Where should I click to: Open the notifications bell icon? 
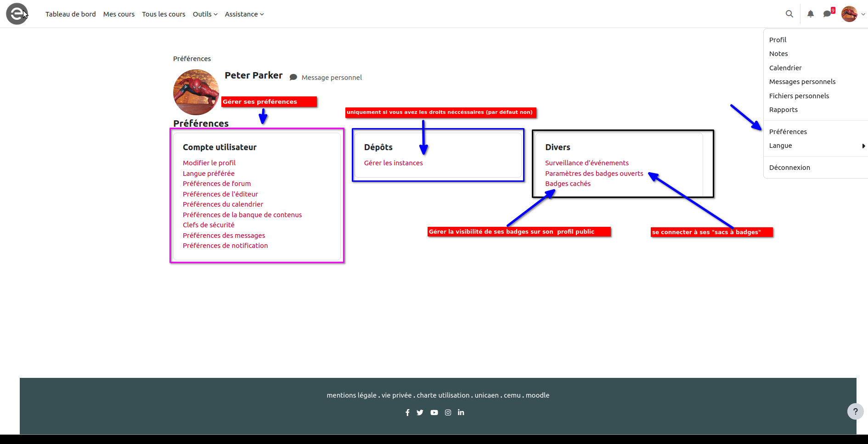[810, 14]
